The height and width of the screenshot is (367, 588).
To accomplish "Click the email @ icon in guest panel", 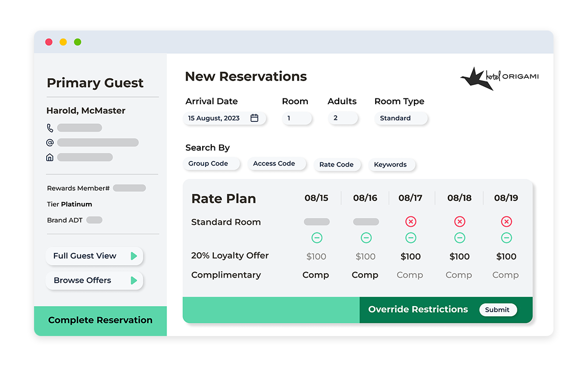I will 50,143.
